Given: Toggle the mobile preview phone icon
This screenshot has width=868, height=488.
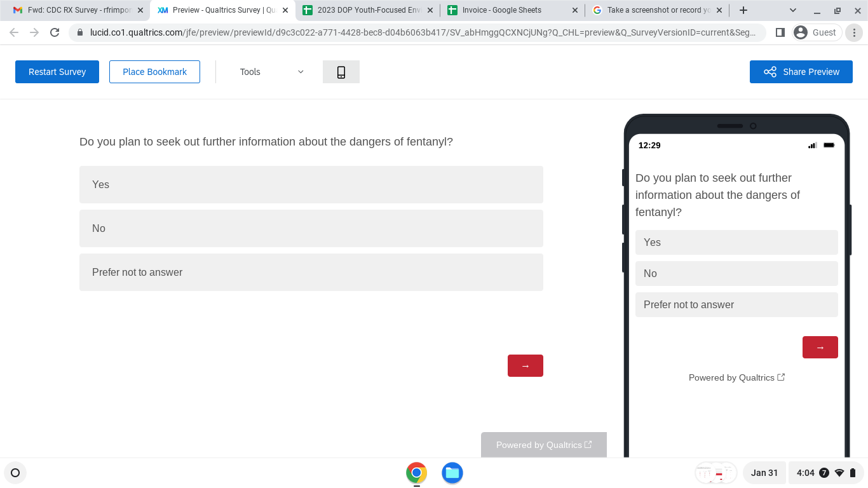Looking at the screenshot, I should click(341, 72).
